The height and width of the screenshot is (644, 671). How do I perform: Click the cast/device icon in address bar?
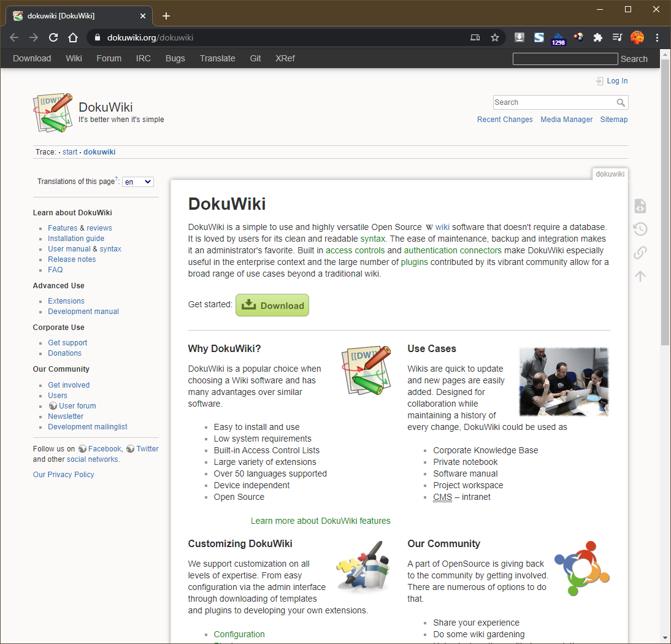point(475,37)
